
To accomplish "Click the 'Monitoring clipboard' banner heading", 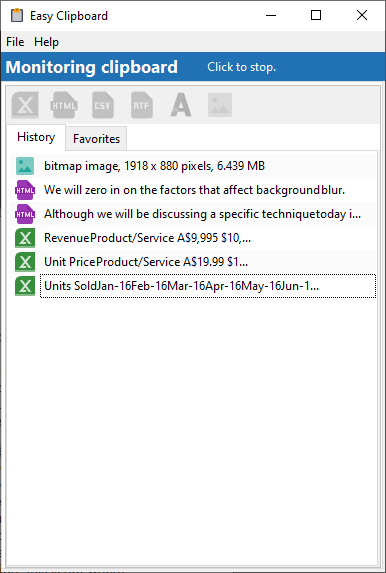I will (91, 67).
